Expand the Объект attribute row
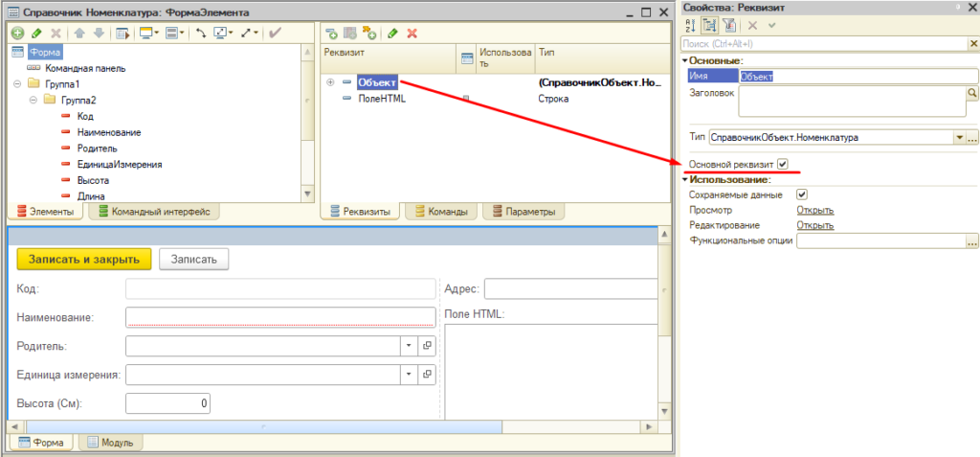The image size is (980, 457). [x=330, y=82]
